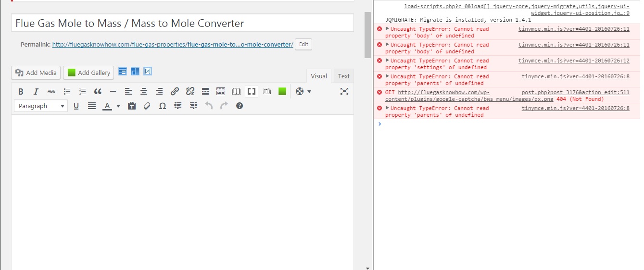Image resolution: width=644 pixels, height=270 pixels.
Task: Open the lifebuoy icon dropdown
Action: [x=303, y=91]
